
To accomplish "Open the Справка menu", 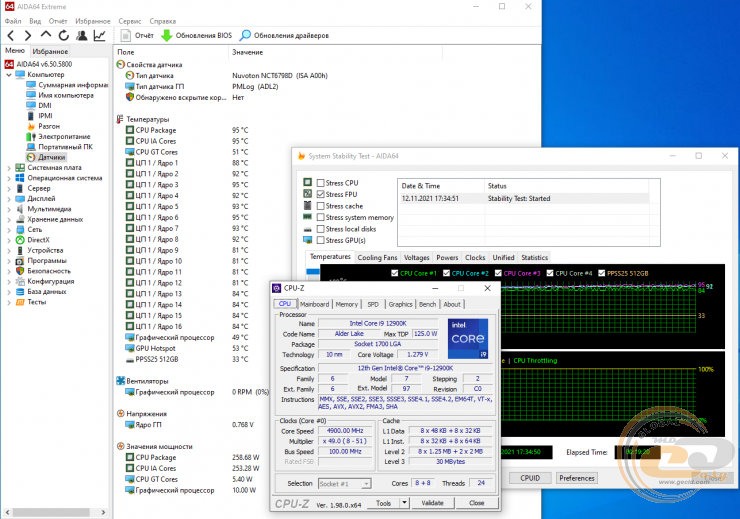I will tap(162, 21).
